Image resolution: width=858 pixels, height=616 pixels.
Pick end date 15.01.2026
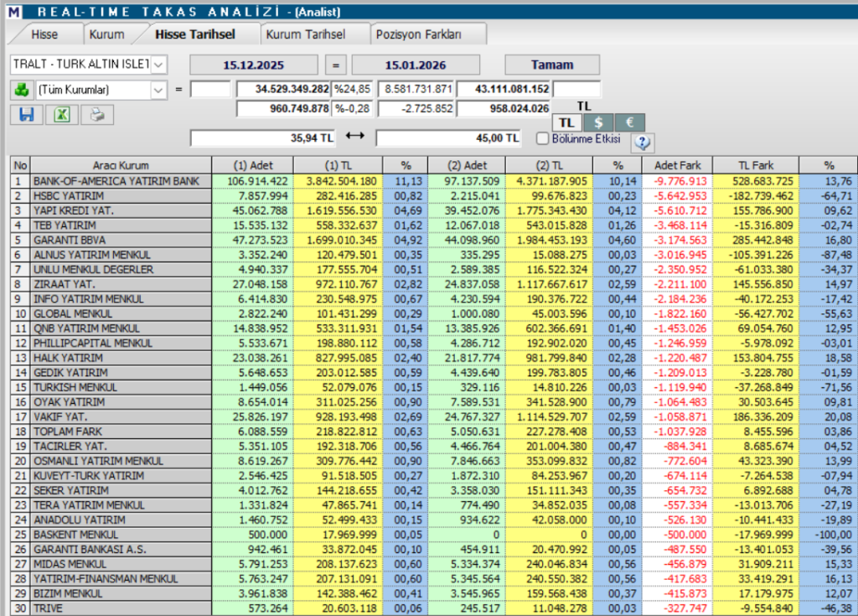416,65
